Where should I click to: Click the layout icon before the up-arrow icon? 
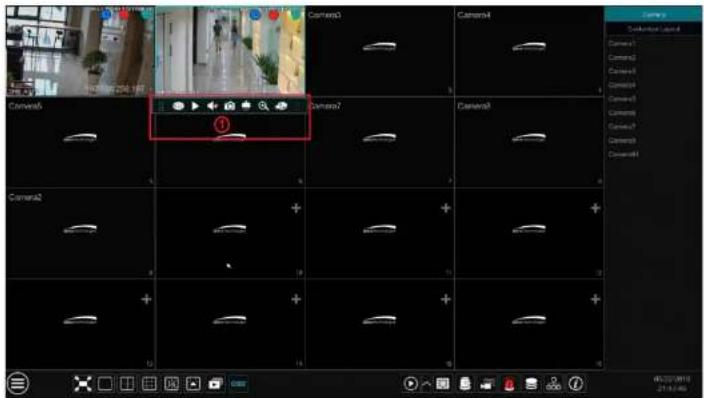172,384
